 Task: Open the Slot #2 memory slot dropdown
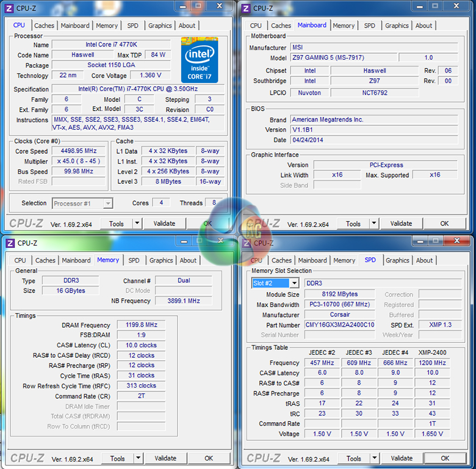pos(294,283)
